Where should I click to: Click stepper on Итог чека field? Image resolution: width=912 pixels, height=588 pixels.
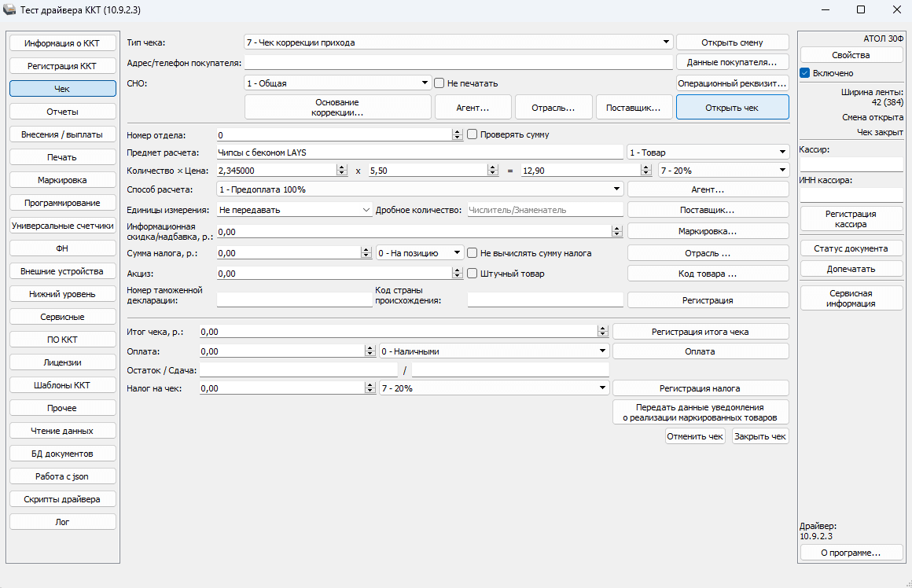pos(603,332)
